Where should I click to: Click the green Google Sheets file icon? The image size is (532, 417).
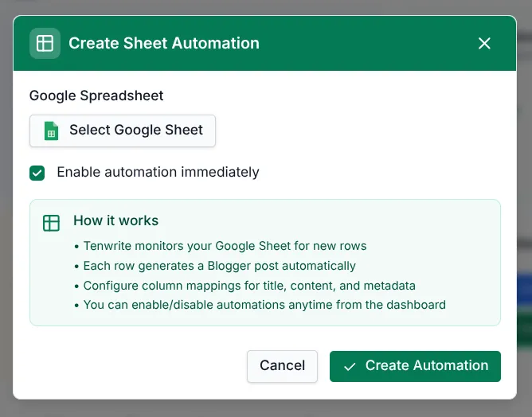[51, 131]
